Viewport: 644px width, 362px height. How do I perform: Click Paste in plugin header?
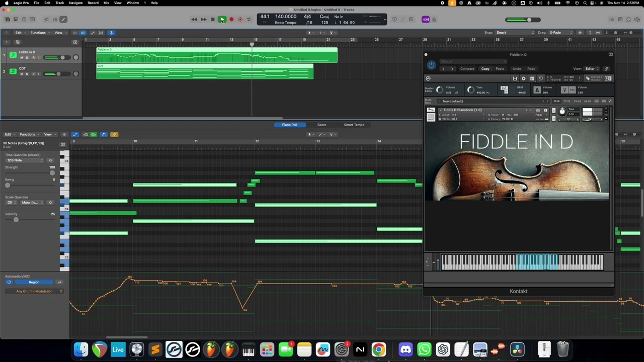click(500, 69)
